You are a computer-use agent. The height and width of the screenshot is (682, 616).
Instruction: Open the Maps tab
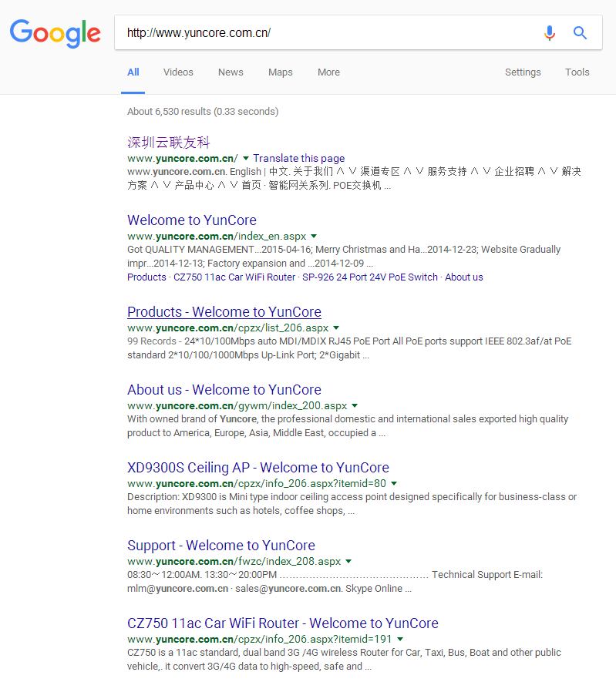point(281,72)
